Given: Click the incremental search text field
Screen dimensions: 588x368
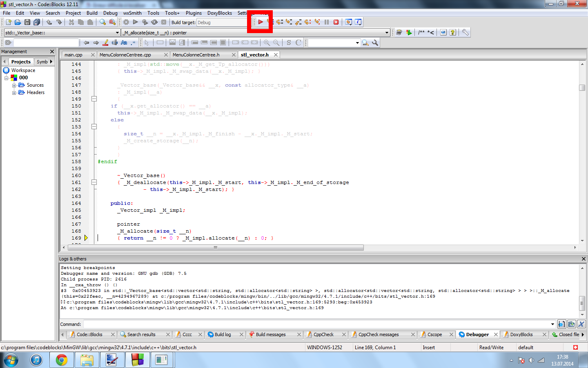Looking at the screenshot, I should coord(46,43).
